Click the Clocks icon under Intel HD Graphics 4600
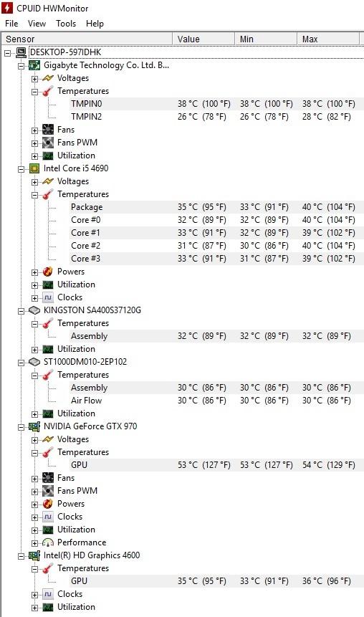 click(48, 594)
